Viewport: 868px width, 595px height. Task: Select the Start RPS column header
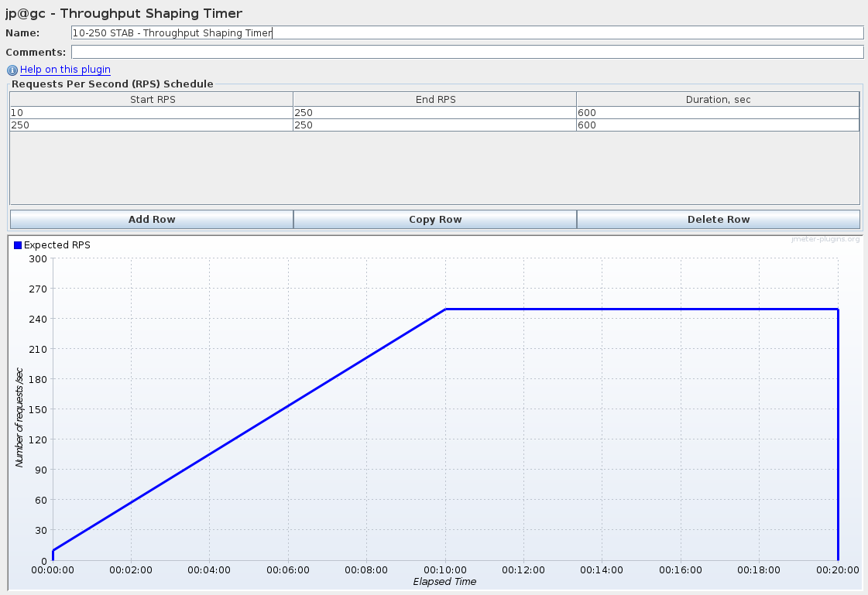152,99
